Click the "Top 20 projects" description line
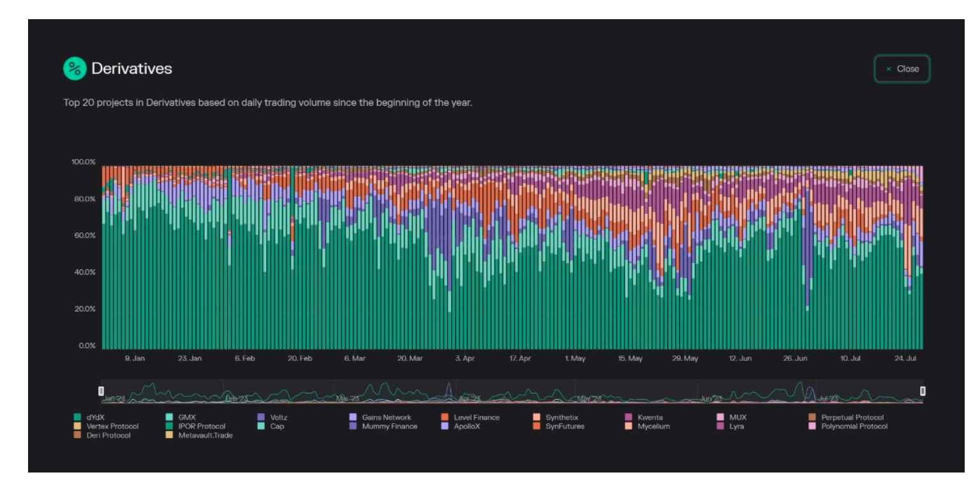The width and height of the screenshot is (980, 484). (268, 103)
